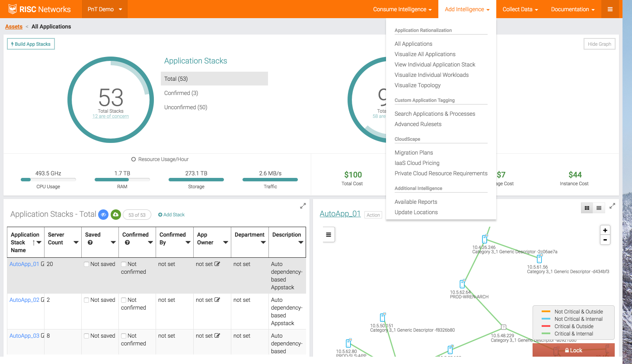Open the Server Count column dropdown arrow
The height and width of the screenshot is (364, 632).
pyautogui.click(x=76, y=243)
